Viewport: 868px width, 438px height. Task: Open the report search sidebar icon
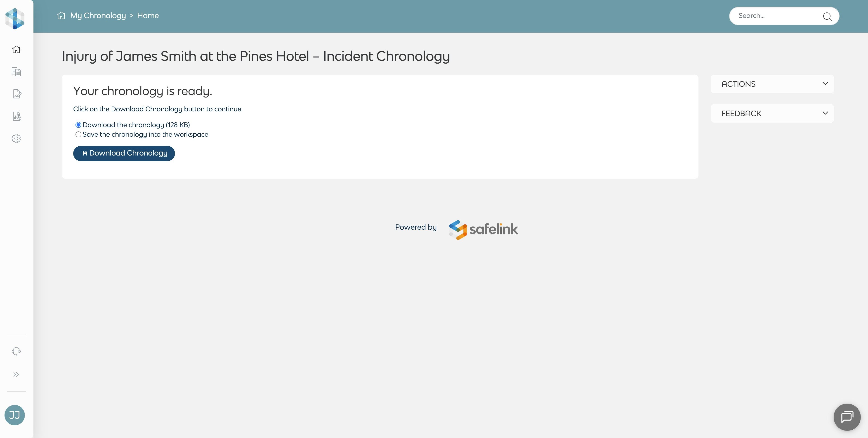tap(17, 116)
